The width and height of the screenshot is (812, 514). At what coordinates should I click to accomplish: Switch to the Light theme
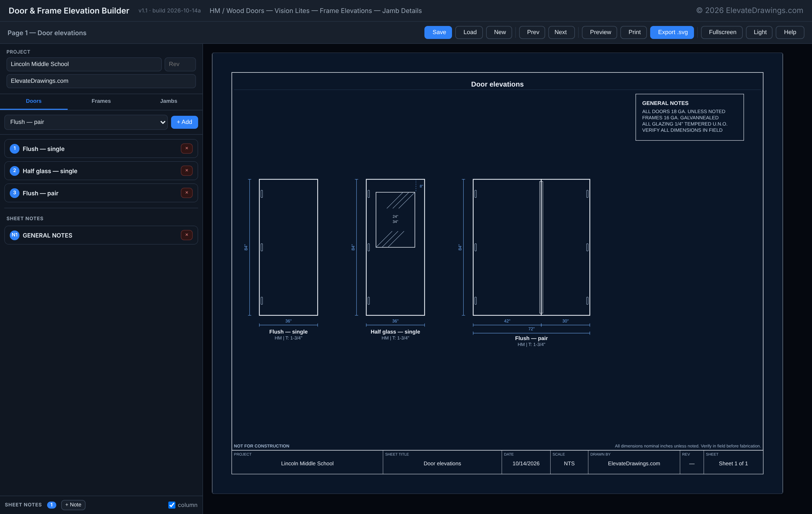759,32
